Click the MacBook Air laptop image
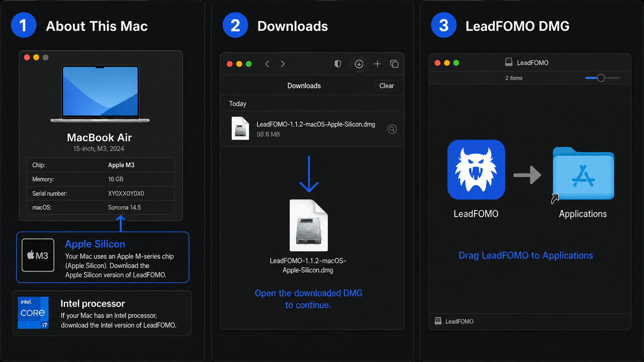The image size is (644, 362). click(x=100, y=94)
